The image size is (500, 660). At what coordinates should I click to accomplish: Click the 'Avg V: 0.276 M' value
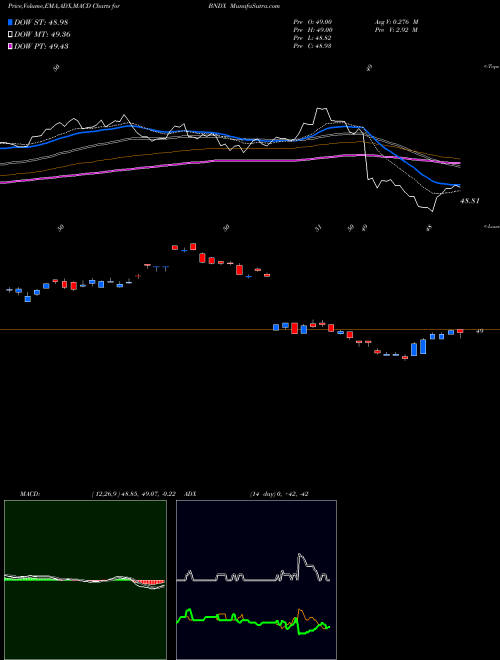tap(396, 22)
